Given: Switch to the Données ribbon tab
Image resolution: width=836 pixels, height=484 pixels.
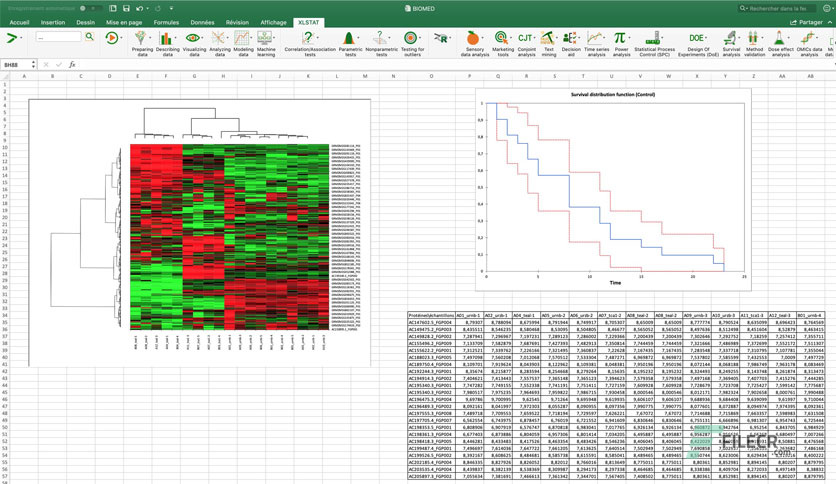Looking at the screenshot, I should tap(202, 22).
